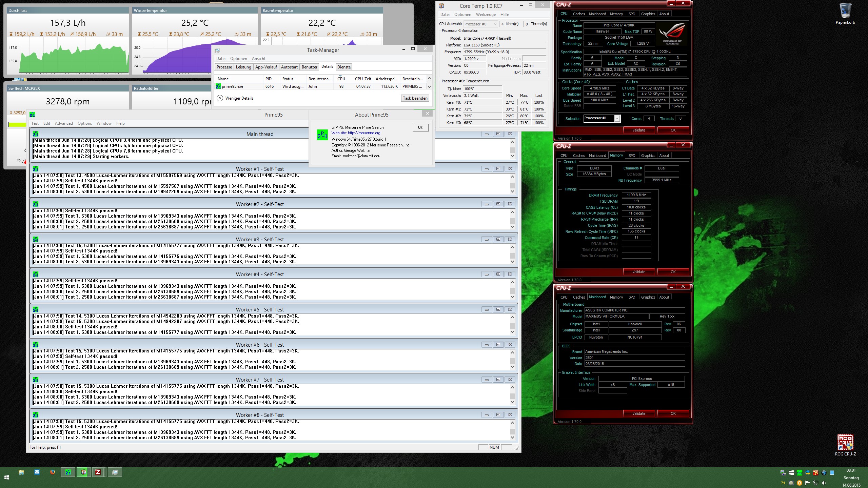
Task: Click the screenshot camera tray icon
Action: (x=783, y=473)
